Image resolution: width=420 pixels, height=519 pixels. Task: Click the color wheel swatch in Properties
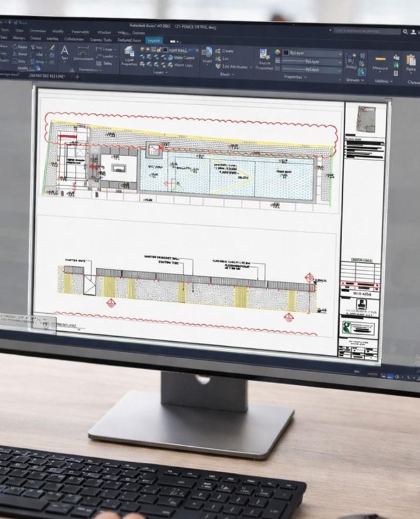point(278,52)
